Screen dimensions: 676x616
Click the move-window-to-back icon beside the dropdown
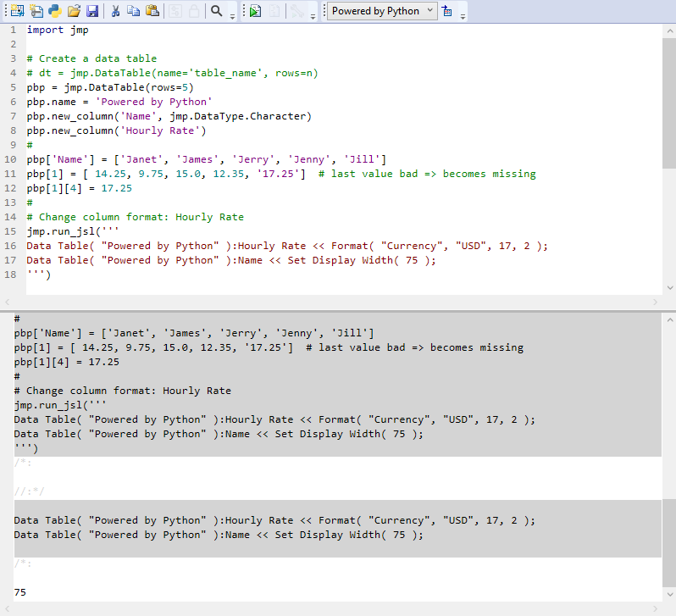(447, 11)
